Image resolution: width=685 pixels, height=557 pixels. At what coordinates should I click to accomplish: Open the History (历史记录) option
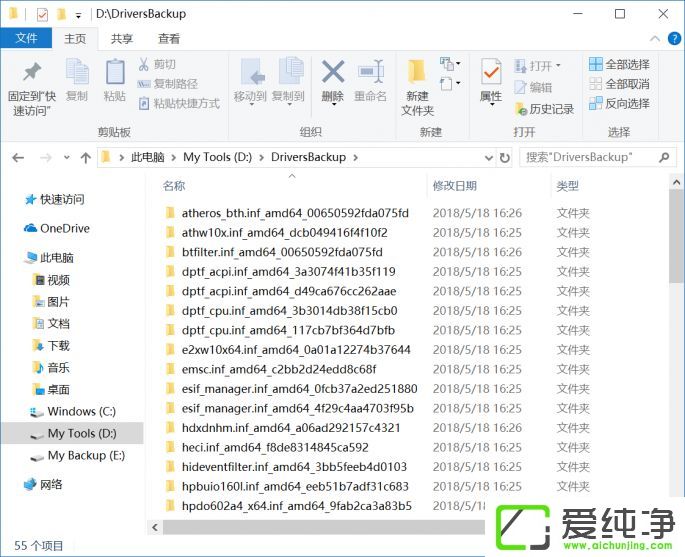click(544, 109)
